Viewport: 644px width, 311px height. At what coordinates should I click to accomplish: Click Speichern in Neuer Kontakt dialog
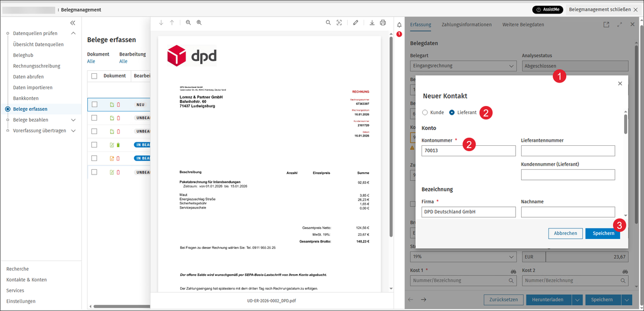click(x=602, y=233)
